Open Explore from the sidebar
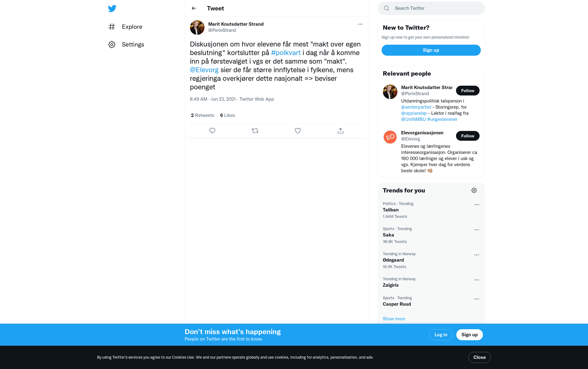This screenshot has height=369, width=588. pos(125,27)
